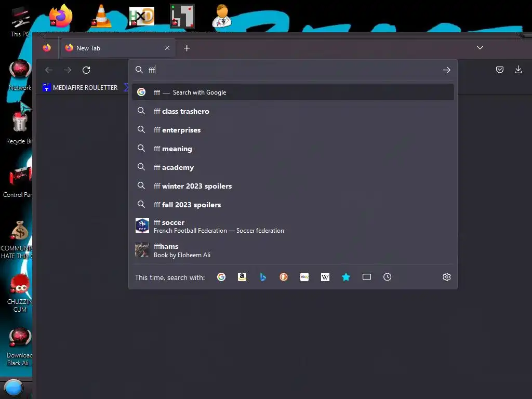Choose suggestion fff class trashero
This screenshot has height=399, width=532.
[293, 111]
